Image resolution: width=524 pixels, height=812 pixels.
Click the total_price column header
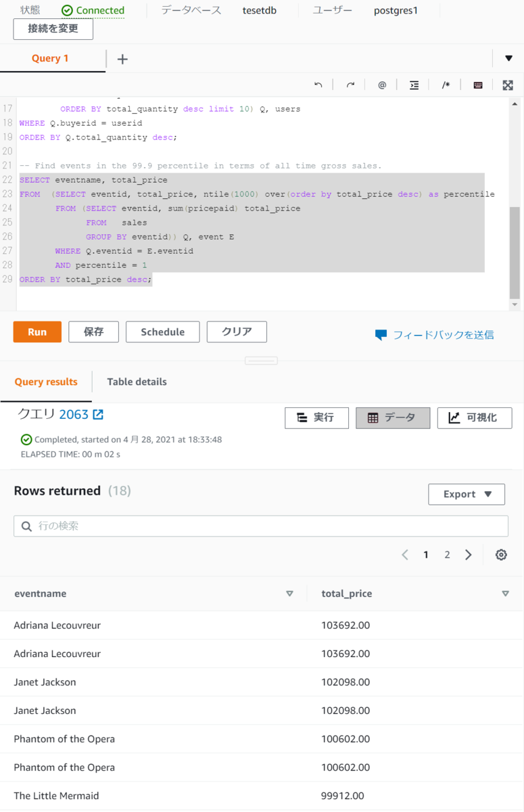347,593
